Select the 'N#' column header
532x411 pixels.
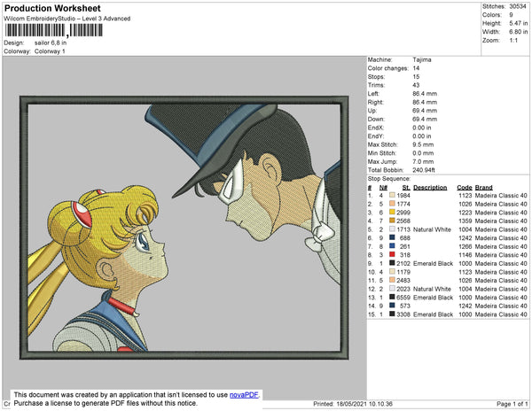pyautogui.click(x=383, y=188)
